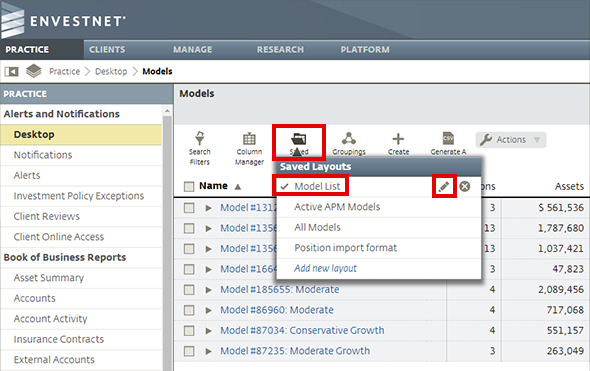590x371 pixels.
Task: Check the box for the 1,787,680 model row
Action: point(189,228)
